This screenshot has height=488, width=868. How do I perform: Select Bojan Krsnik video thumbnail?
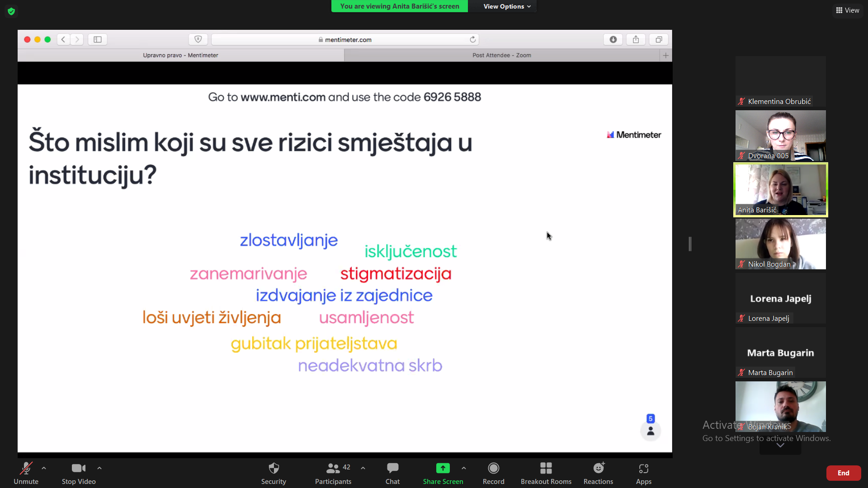coord(781,407)
